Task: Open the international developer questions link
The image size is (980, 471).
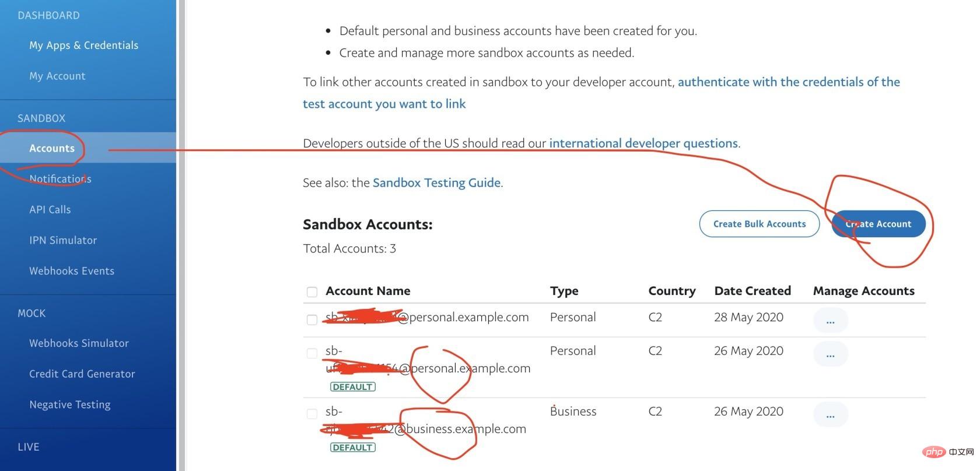Action: [643, 143]
